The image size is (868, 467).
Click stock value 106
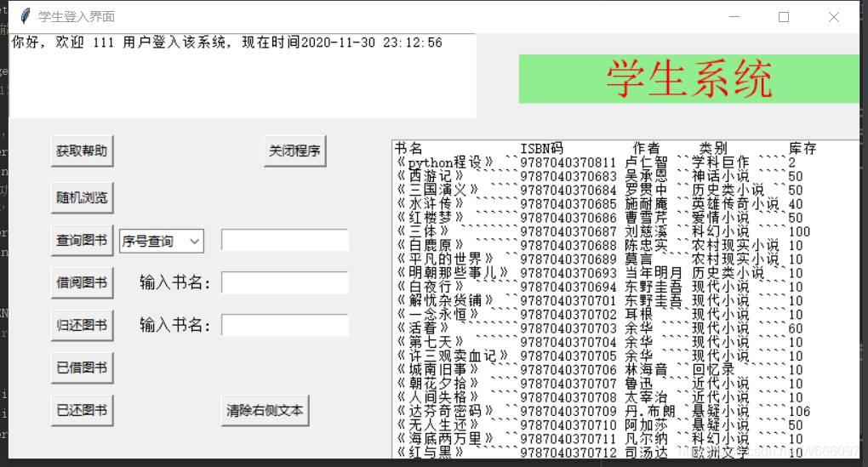point(799,412)
